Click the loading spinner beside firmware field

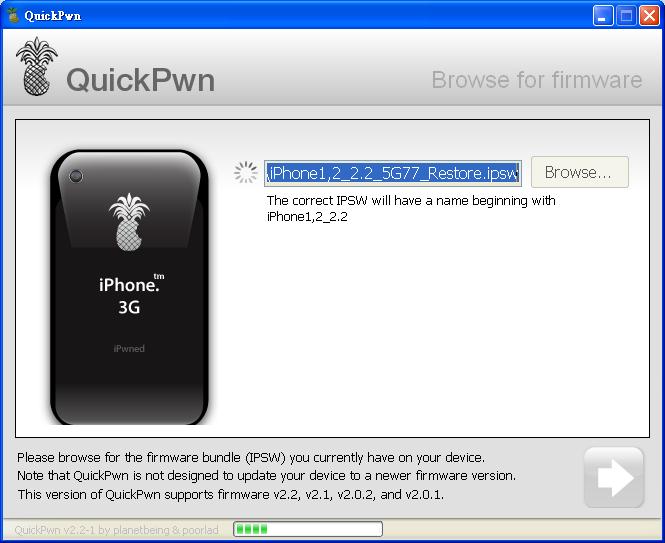(246, 173)
